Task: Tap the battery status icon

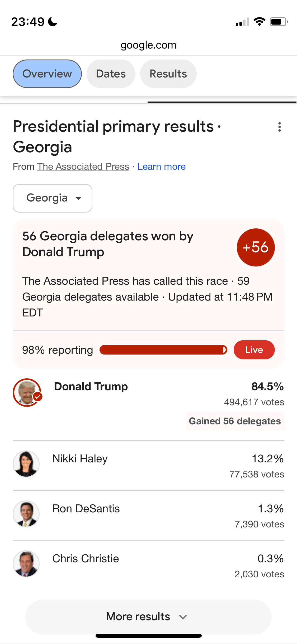Action: tap(279, 22)
